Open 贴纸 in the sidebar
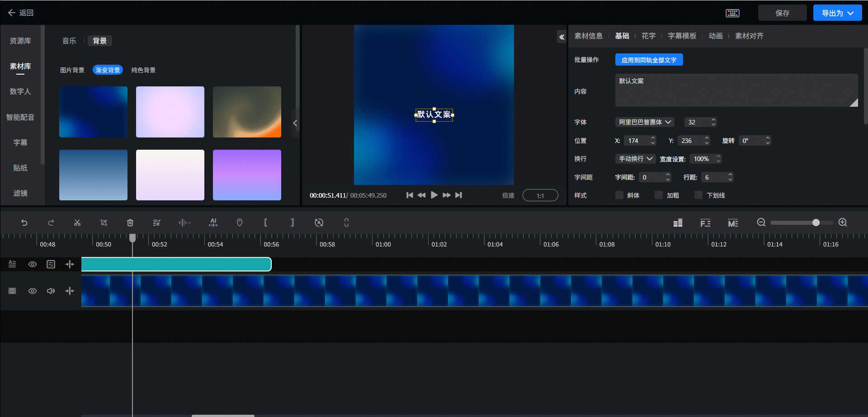Screen dimensions: 868x417 click(20, 168)
